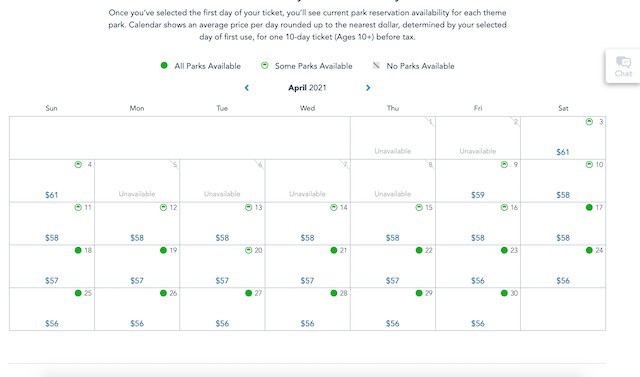
Task: Click the green dot on April 17
Action: click(x=589, y=207)
